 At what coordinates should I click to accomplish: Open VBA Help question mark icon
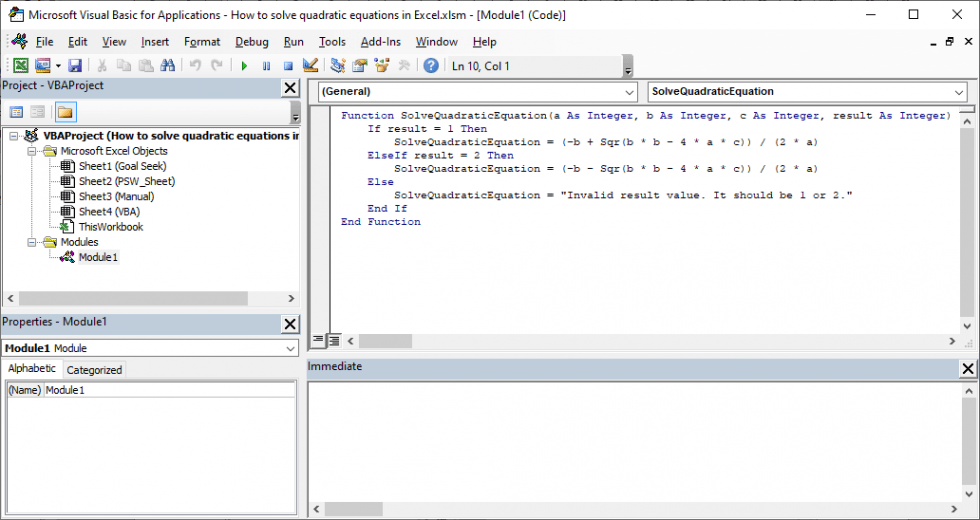431,66
